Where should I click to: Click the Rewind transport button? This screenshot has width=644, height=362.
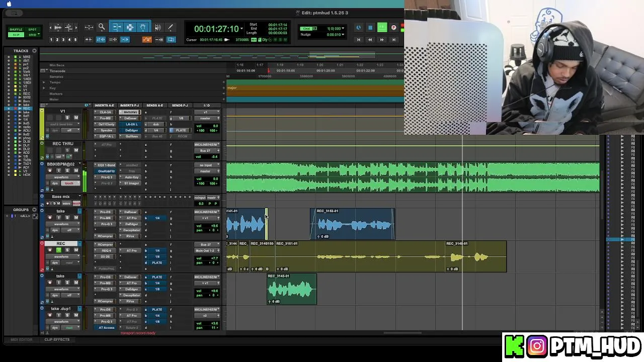tap(370, 39)
